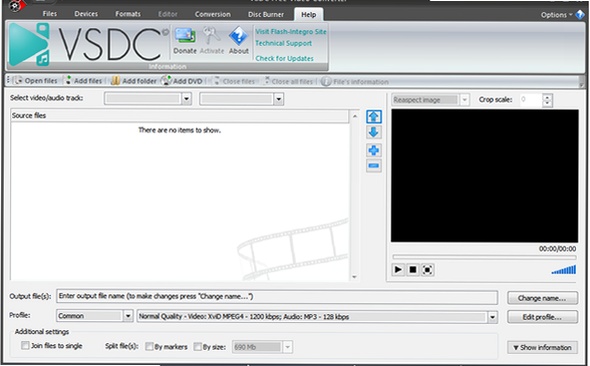Click the Donate icon
590x366 pixels.
(185, 36)
